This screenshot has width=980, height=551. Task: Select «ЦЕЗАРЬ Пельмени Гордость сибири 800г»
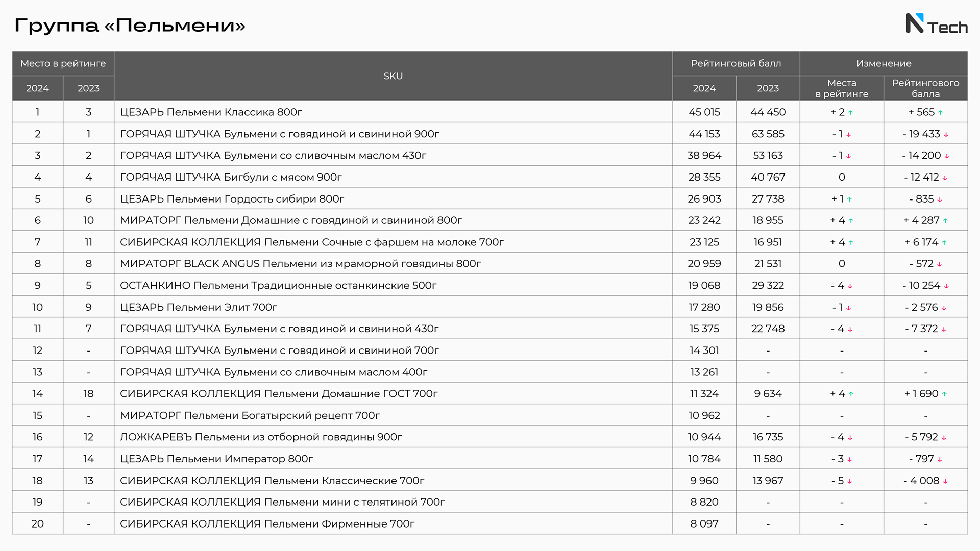(x=232, y=198)
